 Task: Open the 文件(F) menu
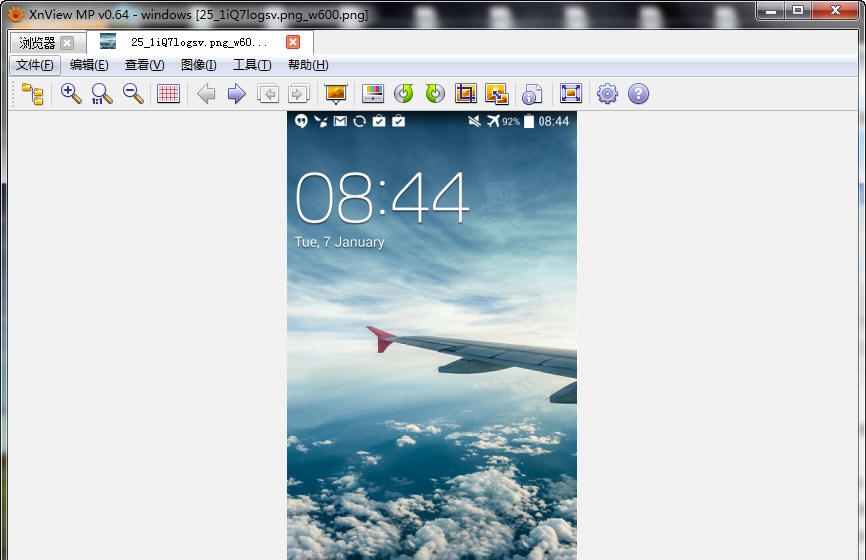click(35, 65)
